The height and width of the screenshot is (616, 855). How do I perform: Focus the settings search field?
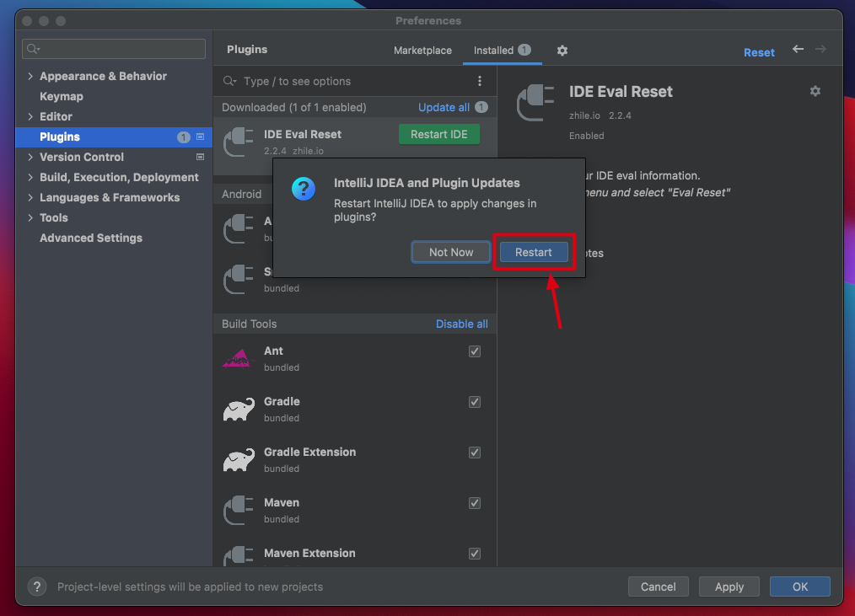(114, 49)
